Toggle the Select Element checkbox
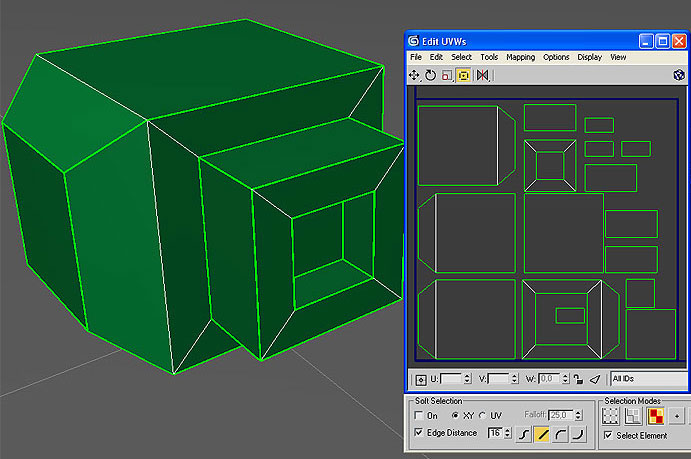The height and width of the screenshot is (459, 691). 608,436
